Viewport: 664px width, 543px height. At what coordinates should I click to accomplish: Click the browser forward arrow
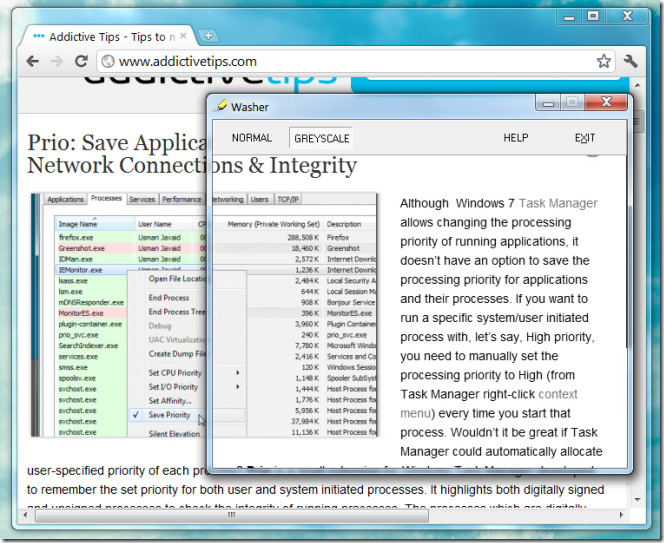(x=56, y=61)
